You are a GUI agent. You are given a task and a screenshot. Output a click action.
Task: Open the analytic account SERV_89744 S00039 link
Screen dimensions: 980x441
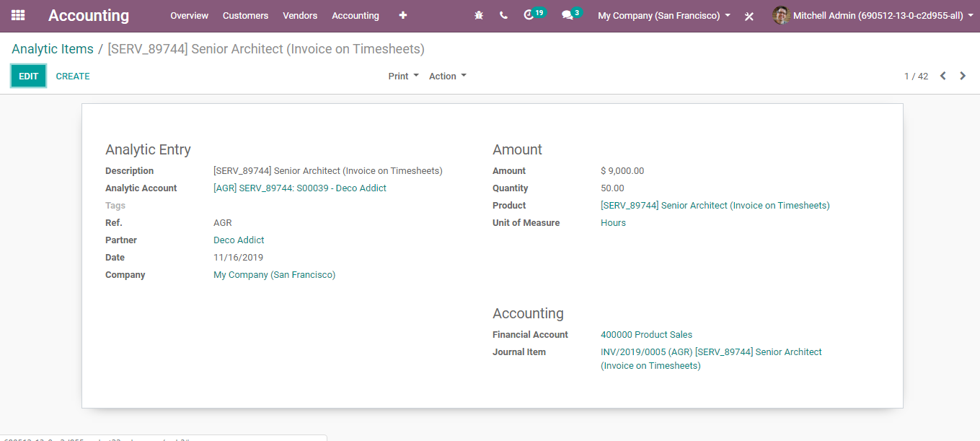coord(300,188)
